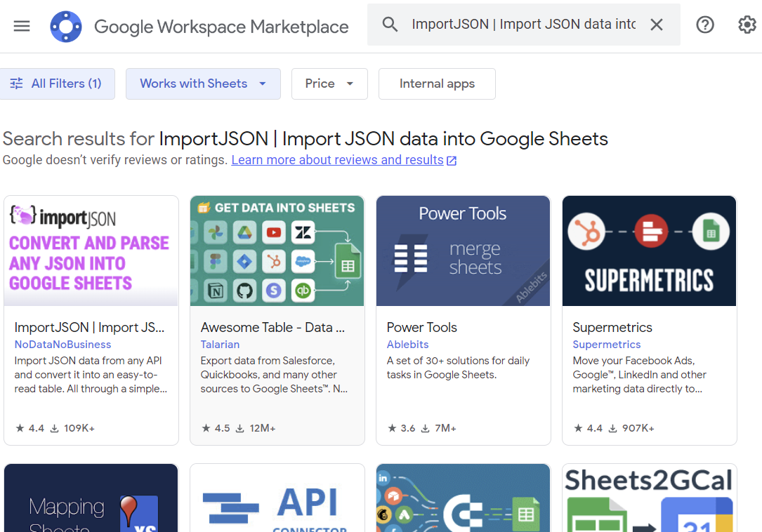The width and height of the screenshot is (762, 532).
Task: Open the blue Supermetrics developer link
Action: (607, 345)
